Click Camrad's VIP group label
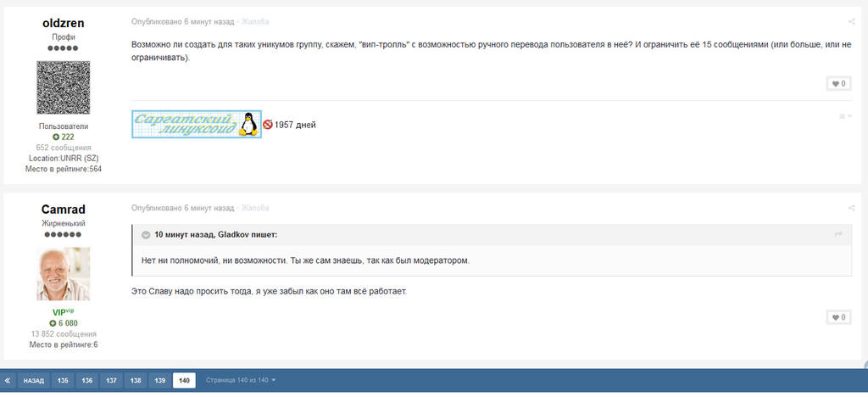Screen dimensions: 868x397 [x=63, y=312]
